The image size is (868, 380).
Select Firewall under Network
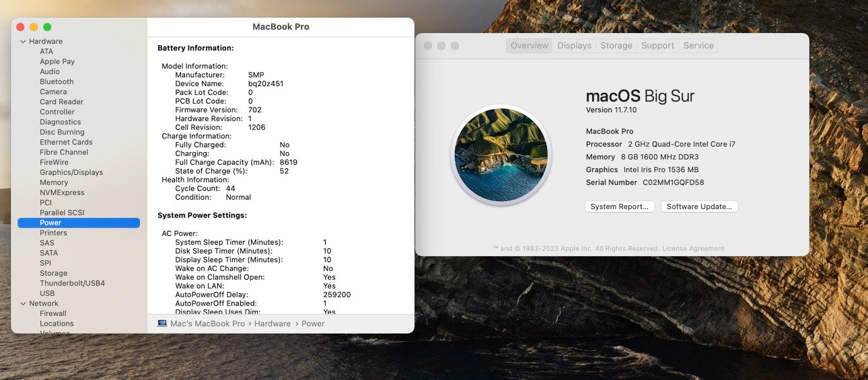(53, 314)
